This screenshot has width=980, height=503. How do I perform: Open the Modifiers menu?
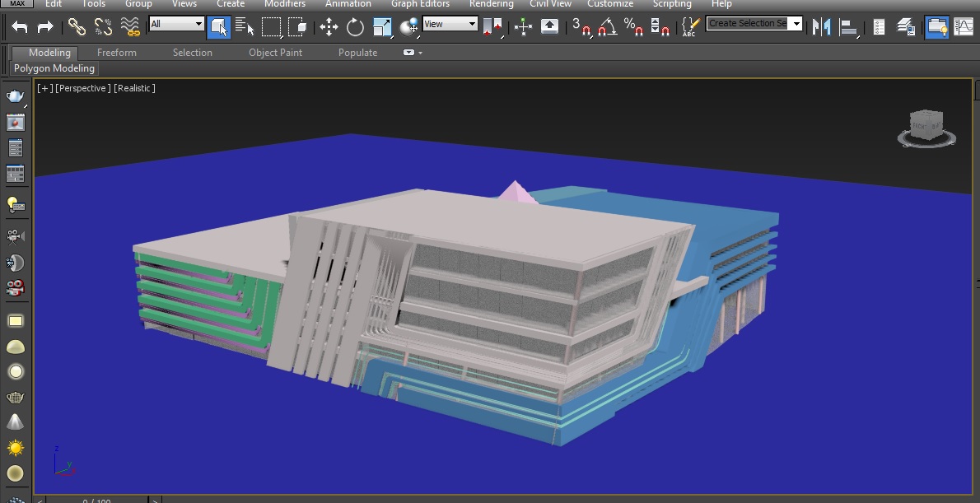(284, 4)
